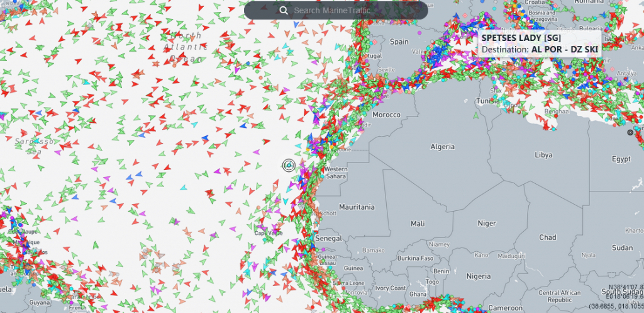Click the lone green vessel arrow inside Algeria
Image resolution: width=644 pixels, height=313 pixels.
tap(475, 115)
